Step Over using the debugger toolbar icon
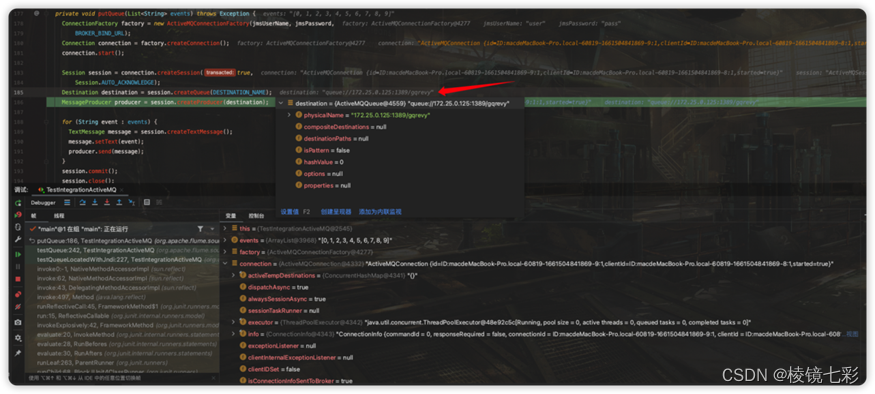The height and width of the screenshot is (394, 875). click(x=83, y=203)
